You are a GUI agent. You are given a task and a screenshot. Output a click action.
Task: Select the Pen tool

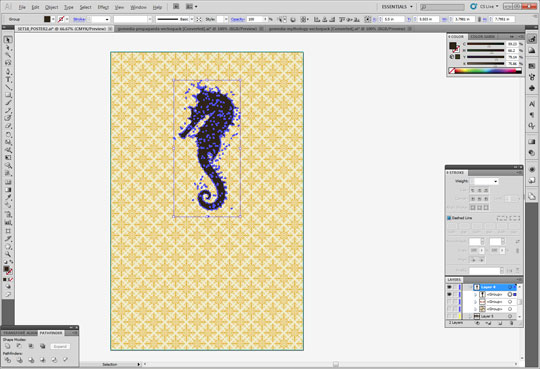(8, 72)
